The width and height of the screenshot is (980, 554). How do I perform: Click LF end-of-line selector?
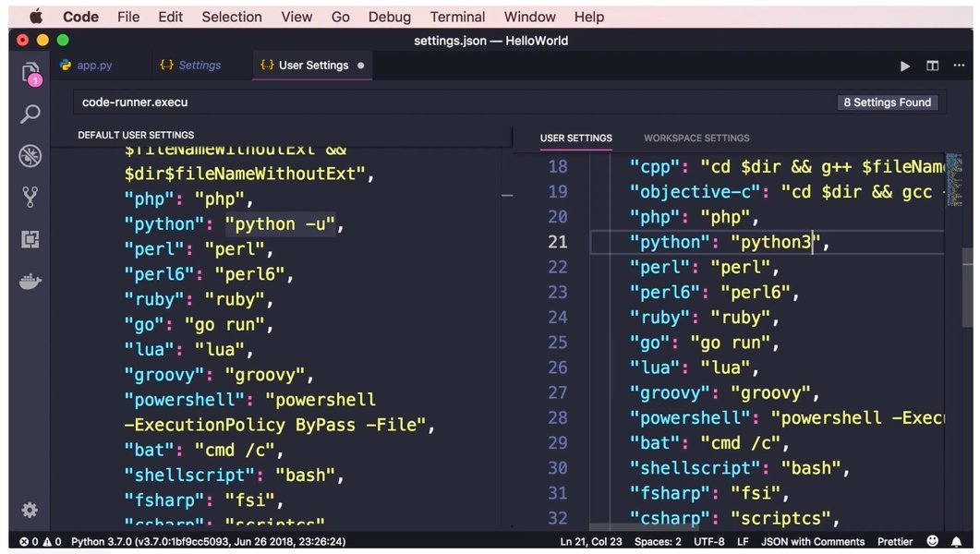743,541
